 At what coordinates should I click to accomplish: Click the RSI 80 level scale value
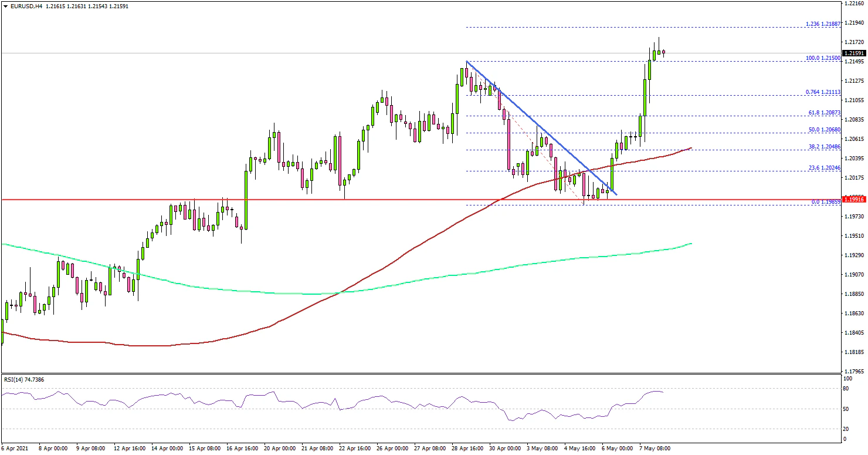pos(845,388)
